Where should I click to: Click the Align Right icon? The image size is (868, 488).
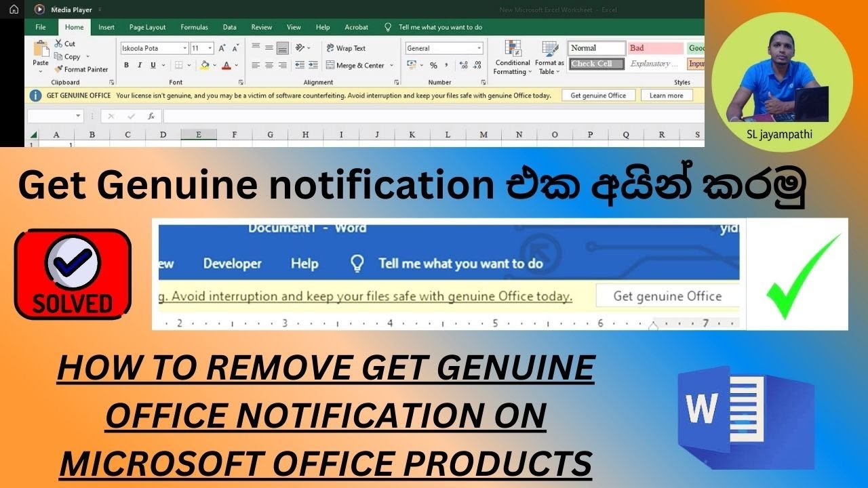click(282, 65)
